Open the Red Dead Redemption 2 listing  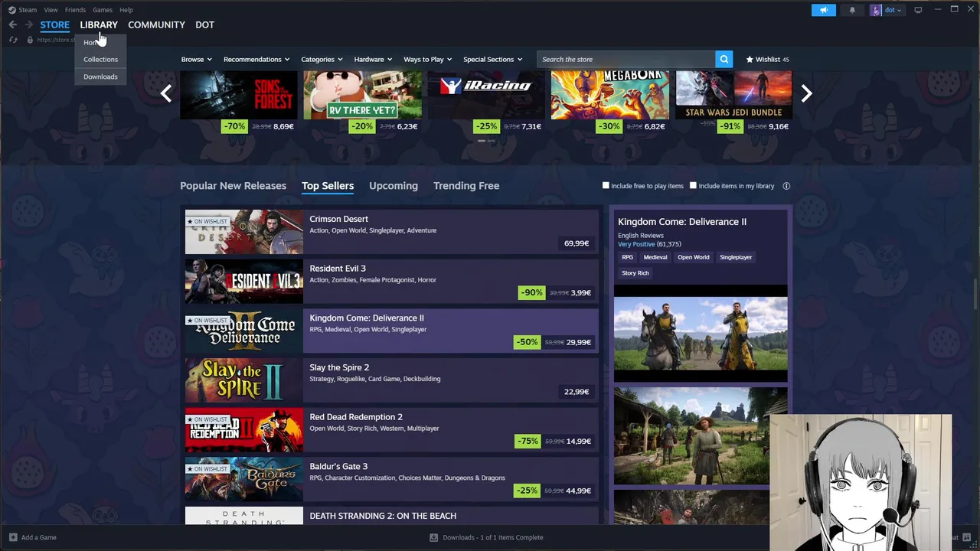(390, 430)
